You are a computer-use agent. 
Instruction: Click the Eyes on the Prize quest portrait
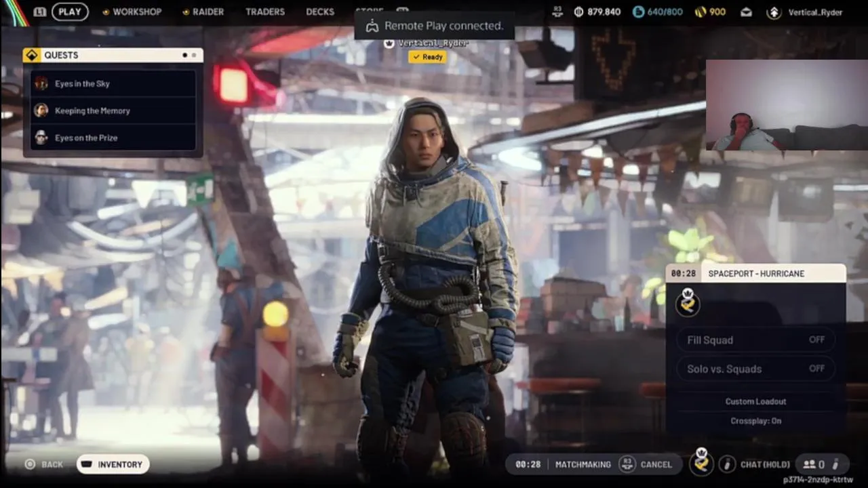coord(41,138)
